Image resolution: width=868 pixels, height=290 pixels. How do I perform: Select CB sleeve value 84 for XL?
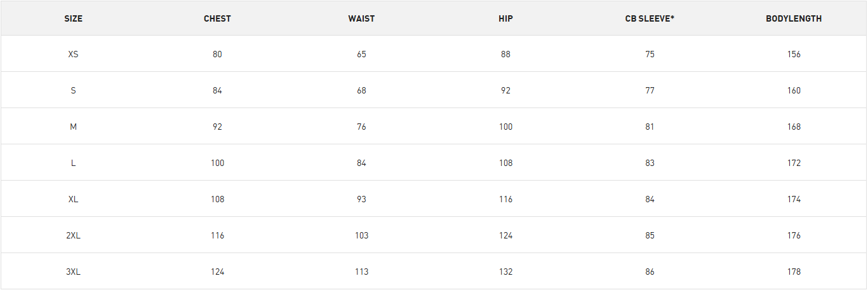(650, 199)
